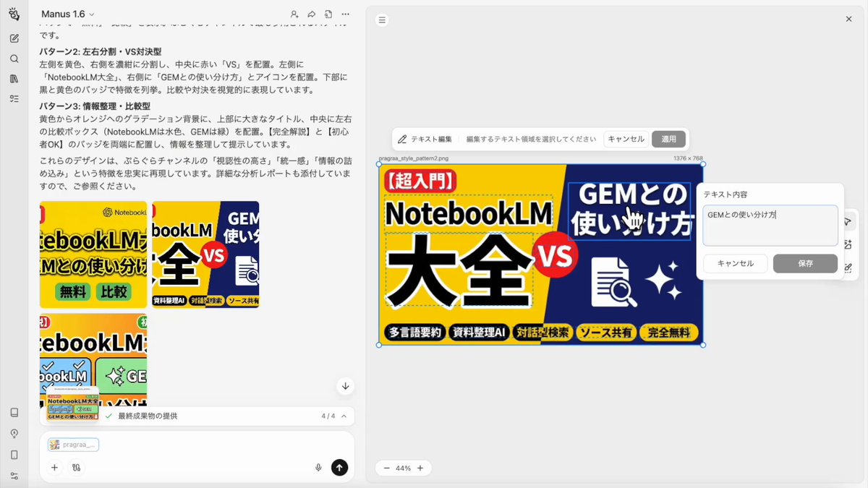The image size is (868, 488).
Task: Click the pragraa_style_pattern2.png filename label
Action: (413, 158)
